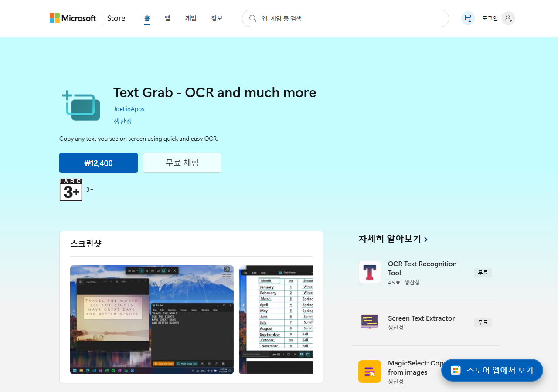Open the 생산성 category link under JoeFinApps
The height and width of the screenshot is (392, 558).
[123, 121]
